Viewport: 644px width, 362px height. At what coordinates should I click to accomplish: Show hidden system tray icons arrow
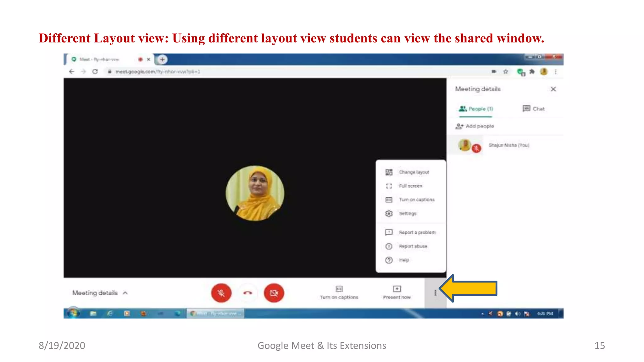click(x=482, y=314)
